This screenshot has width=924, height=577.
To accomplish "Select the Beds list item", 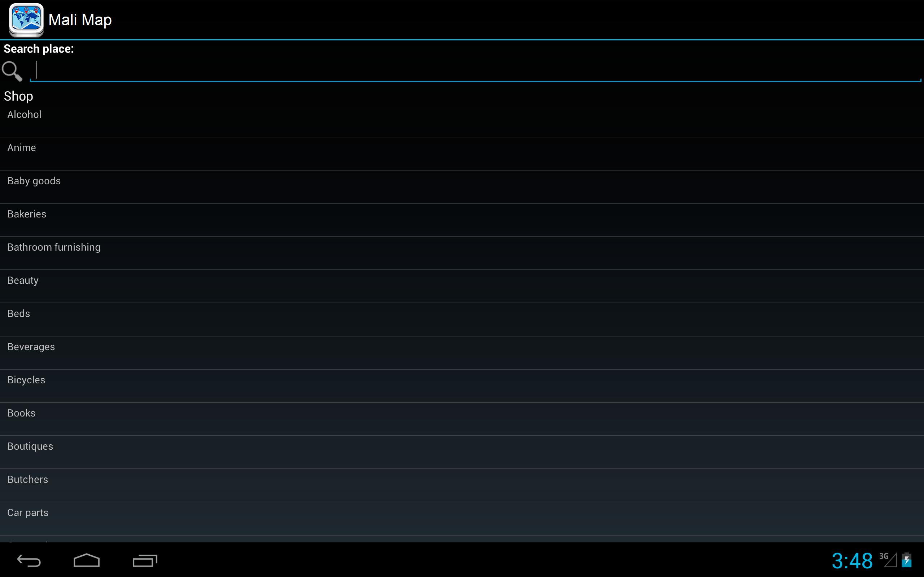I will click(462, 320).
